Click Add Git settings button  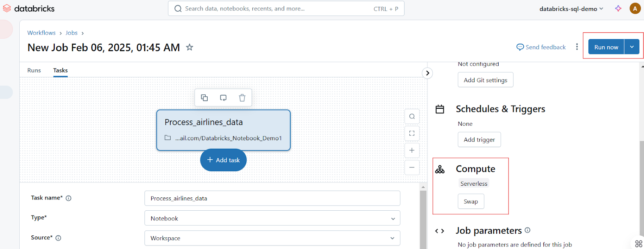click(x=485, y=80)
